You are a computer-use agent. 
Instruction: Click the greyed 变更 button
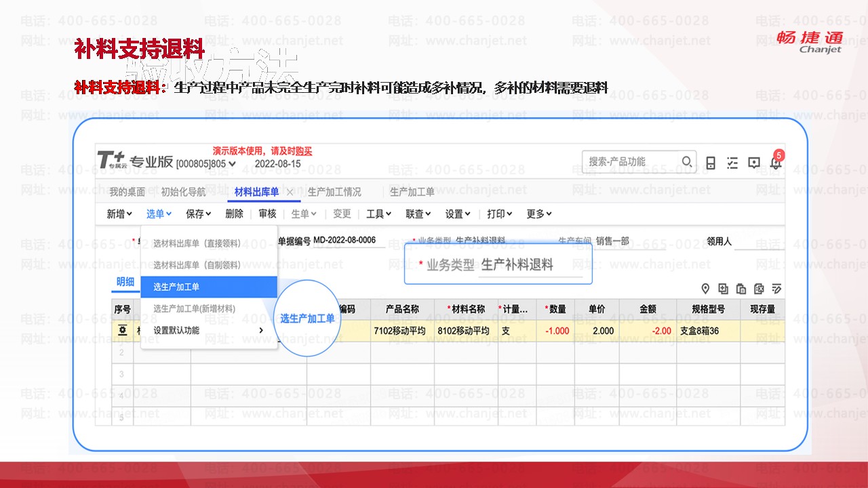(x=342, y=214)
